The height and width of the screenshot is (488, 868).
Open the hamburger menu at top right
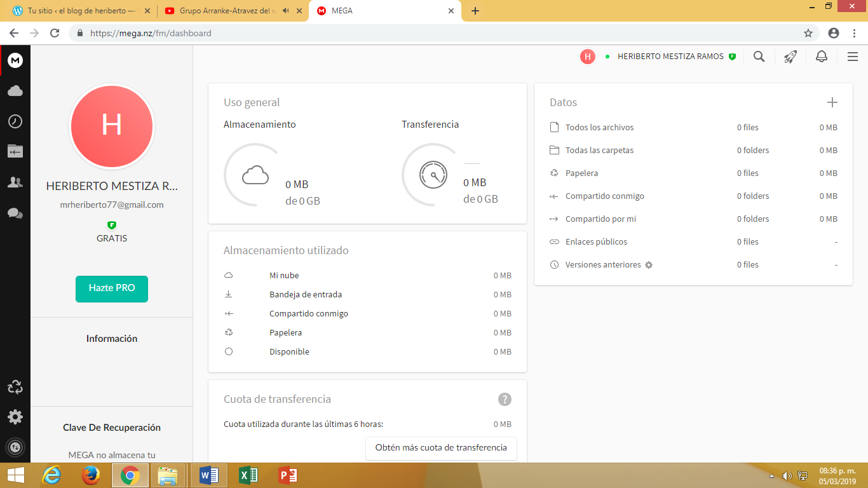[x=853, y=57]
